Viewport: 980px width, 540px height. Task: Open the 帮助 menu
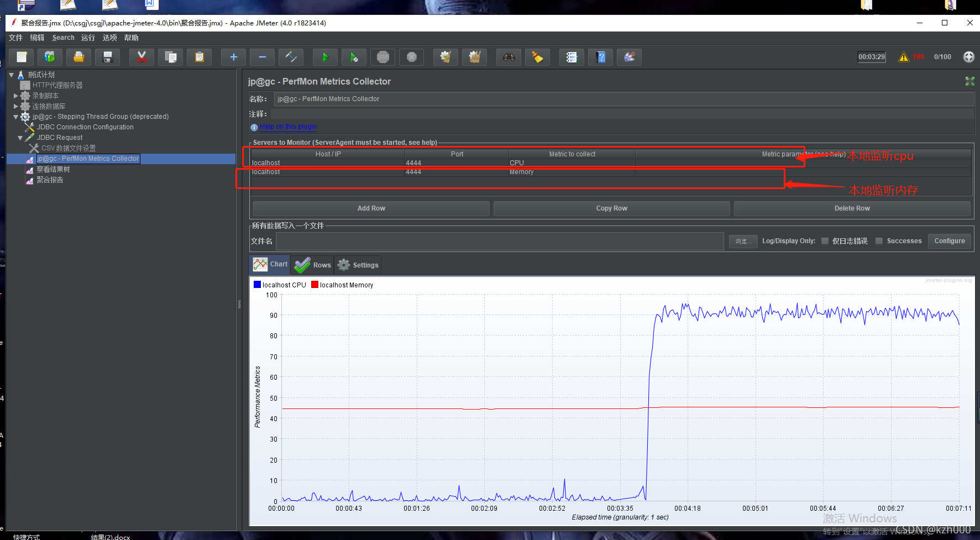pos(131,38)
